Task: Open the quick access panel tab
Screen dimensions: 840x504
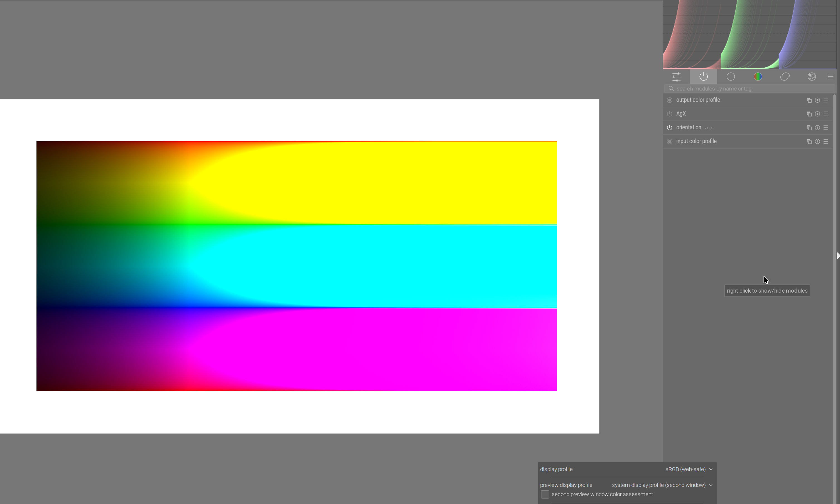Action: 676,77
